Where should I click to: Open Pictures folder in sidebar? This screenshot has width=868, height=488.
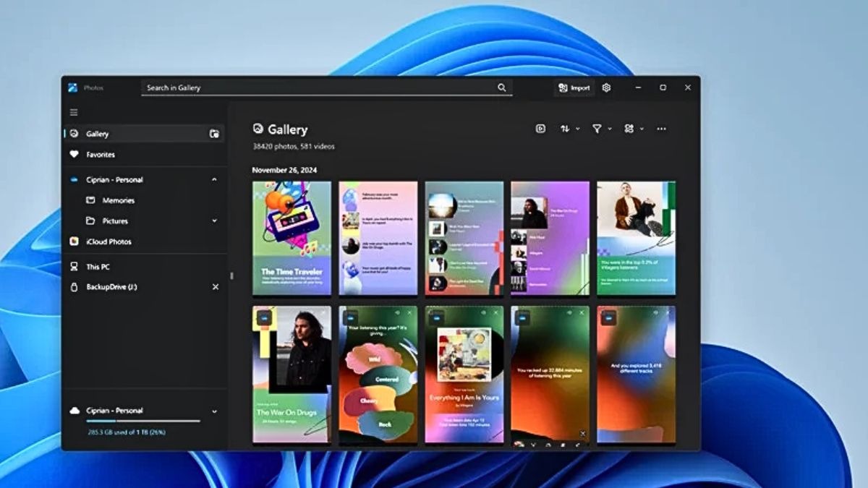click(144, 221)
